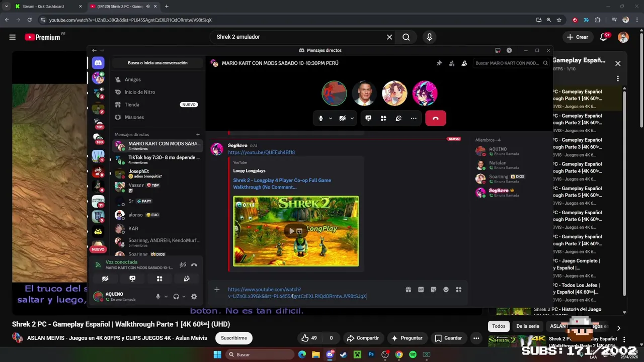Screen dimensions: 644x362
Task: Expand camera options arrow in call controls
Action: coord(352,118)
